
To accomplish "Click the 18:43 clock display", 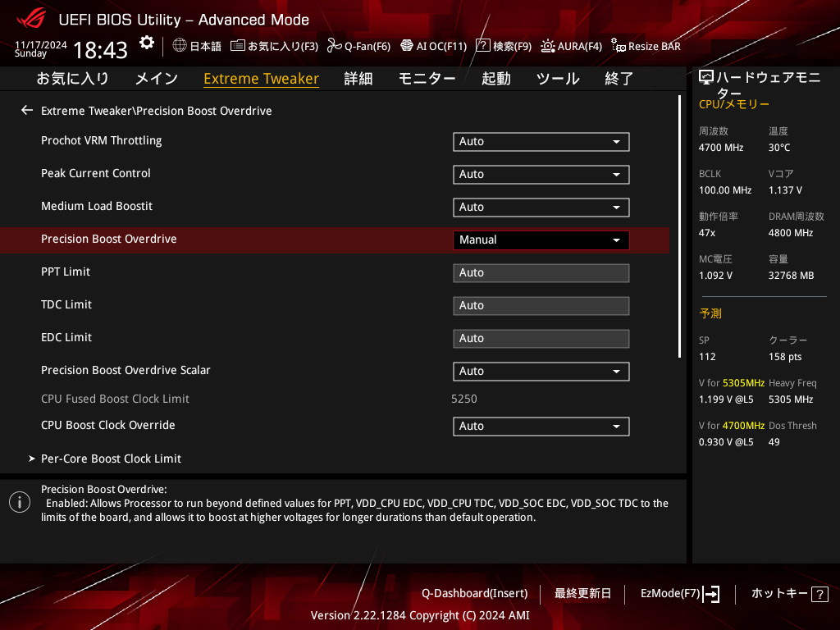I will [100, 50].
